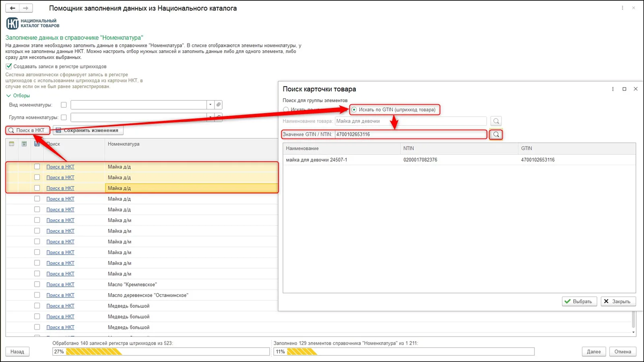Click Сохранить изменения button
The width and height of the screenshot is (644, 362).
tap(88, 130)
